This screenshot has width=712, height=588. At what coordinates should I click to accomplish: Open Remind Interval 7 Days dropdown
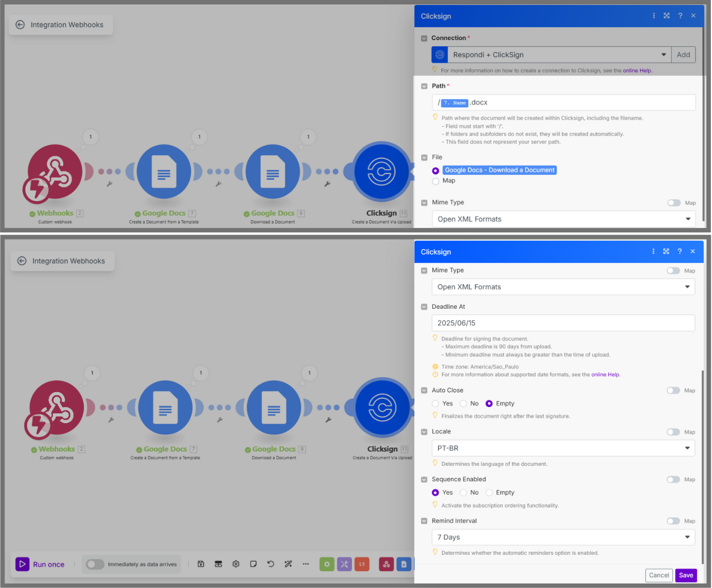[563, 537]
